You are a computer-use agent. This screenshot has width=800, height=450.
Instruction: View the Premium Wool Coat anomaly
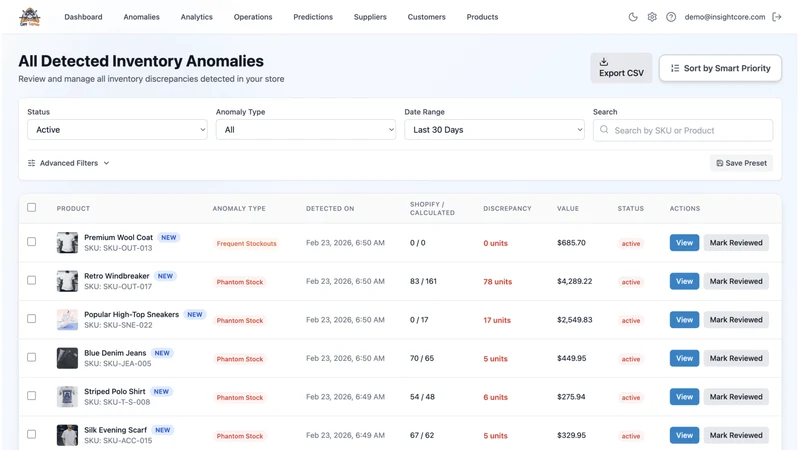coord(684,243)
